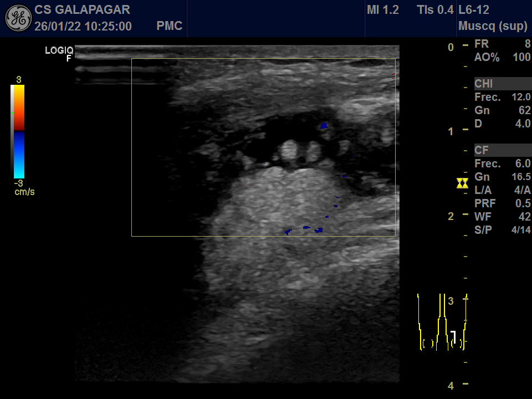Click the GE logo in the header
Viewport: 532px width, 399px height.
coord(18,18)
